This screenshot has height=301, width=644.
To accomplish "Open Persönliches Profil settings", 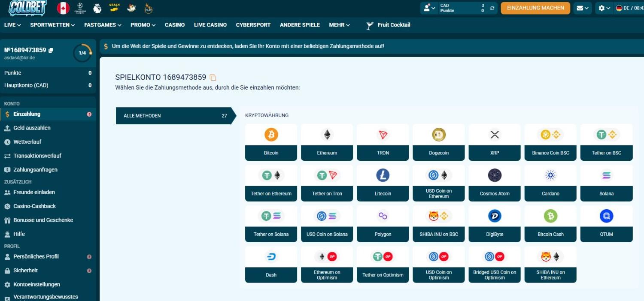I will point(48,256).
